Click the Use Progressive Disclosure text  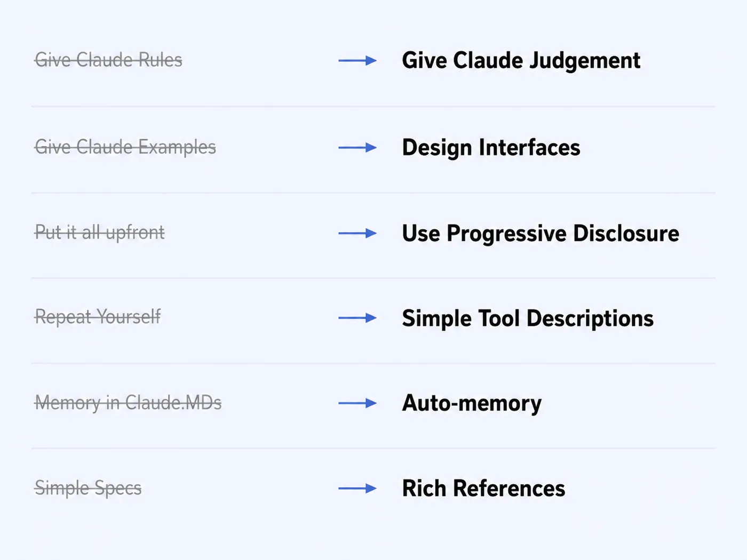pyautogui.click(x=541, y=234)
